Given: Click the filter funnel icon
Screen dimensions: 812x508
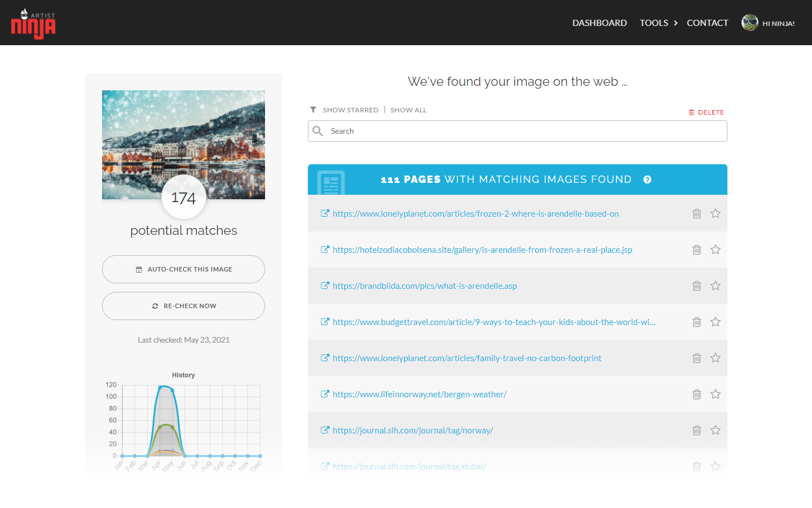Looking at the screenshot, I should (313, 110).
